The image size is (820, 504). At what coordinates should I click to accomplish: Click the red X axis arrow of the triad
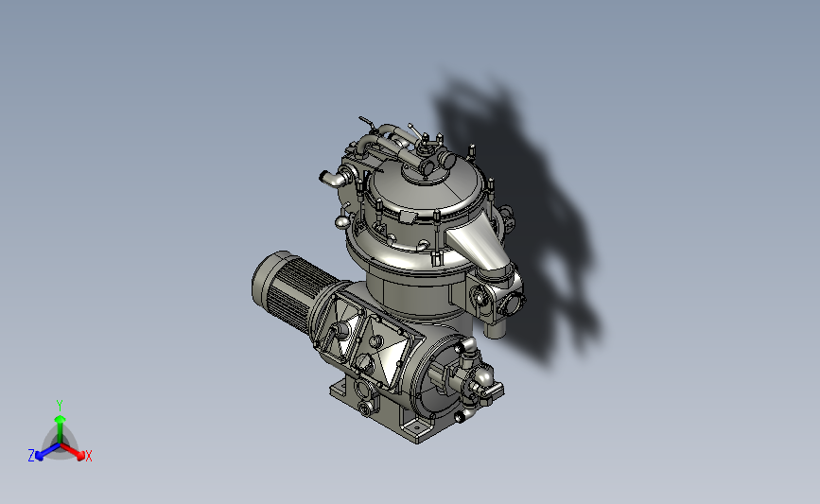(74, 451)
